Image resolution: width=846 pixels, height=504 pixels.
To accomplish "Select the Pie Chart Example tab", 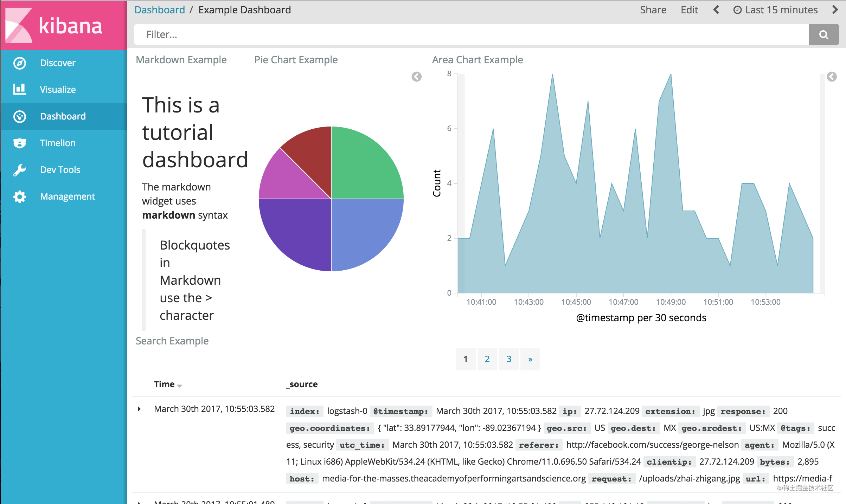I will [x=295, y=59].
